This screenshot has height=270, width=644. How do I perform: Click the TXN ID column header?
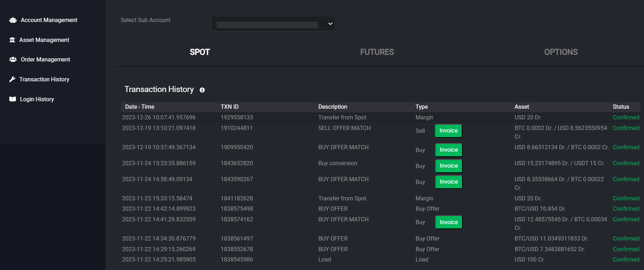pos(229,107)
